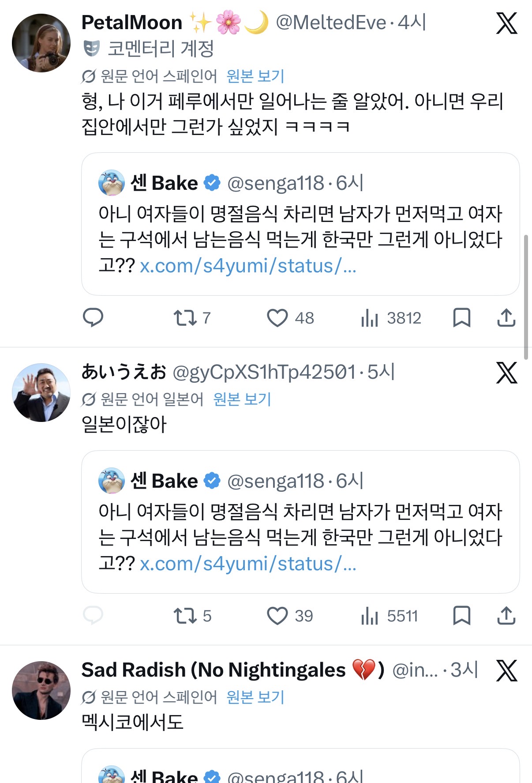Open X logo menu on あいうえお's post
This screenshot has height=783, width=532.
[506, 373]
